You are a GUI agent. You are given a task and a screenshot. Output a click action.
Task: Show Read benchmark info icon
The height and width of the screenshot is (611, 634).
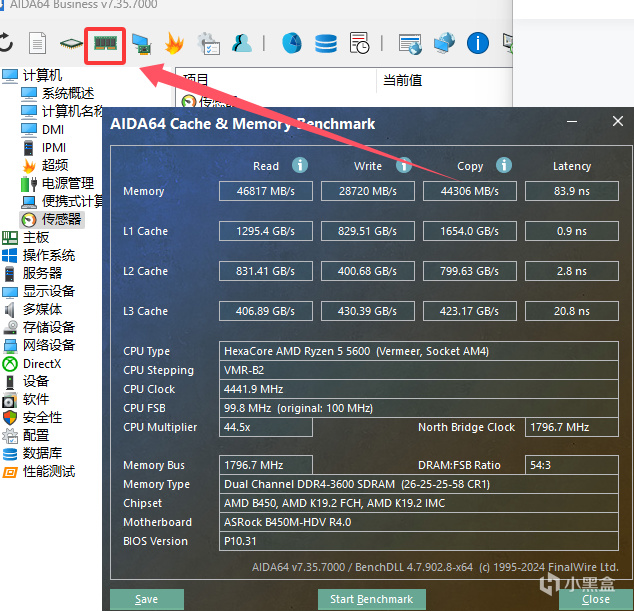(x=300, y=165)
